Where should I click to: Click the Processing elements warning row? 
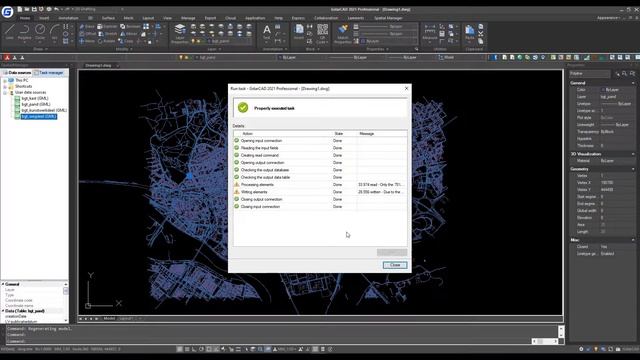pos(320,184)
